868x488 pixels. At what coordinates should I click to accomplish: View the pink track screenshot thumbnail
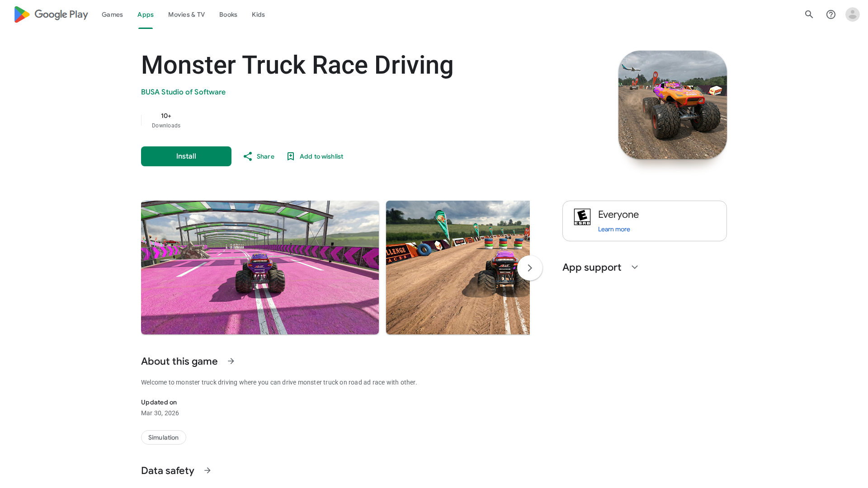tap(260, 267)
